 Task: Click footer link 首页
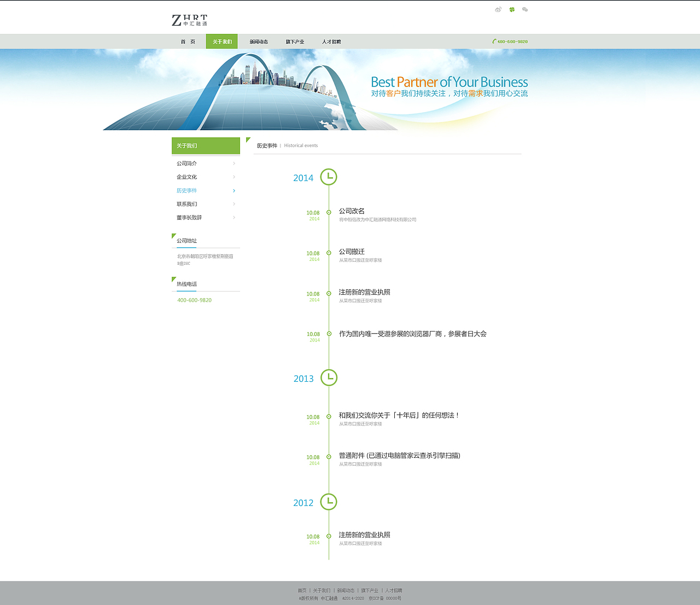pos(302,591)
